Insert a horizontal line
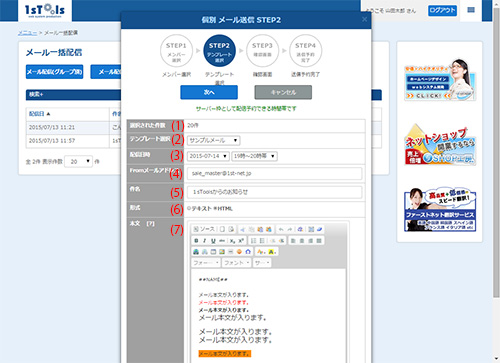Viewport: 500px width, 363px height. (x=231, y=252)
